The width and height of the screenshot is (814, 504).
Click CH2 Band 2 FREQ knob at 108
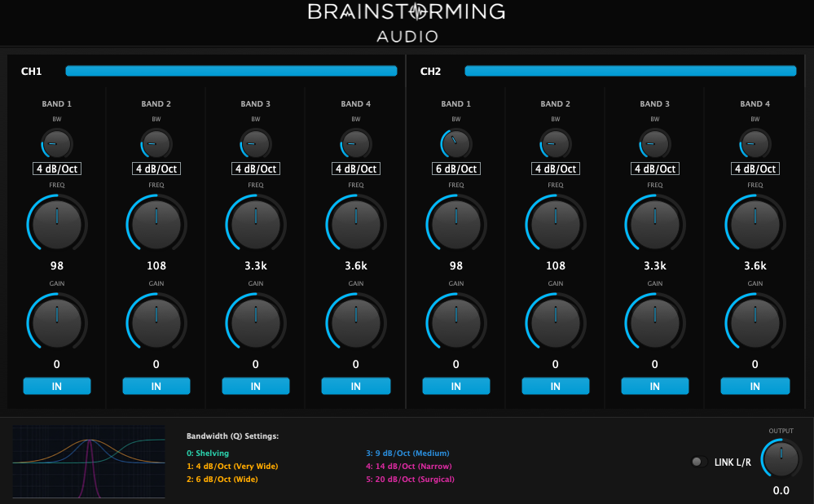pyautogui.click(x=556, y=225)
